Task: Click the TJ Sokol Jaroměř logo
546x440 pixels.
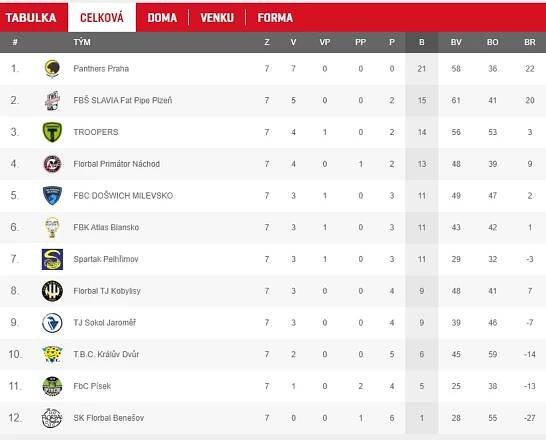Action: pyautogui.click(x=52, y=323)
